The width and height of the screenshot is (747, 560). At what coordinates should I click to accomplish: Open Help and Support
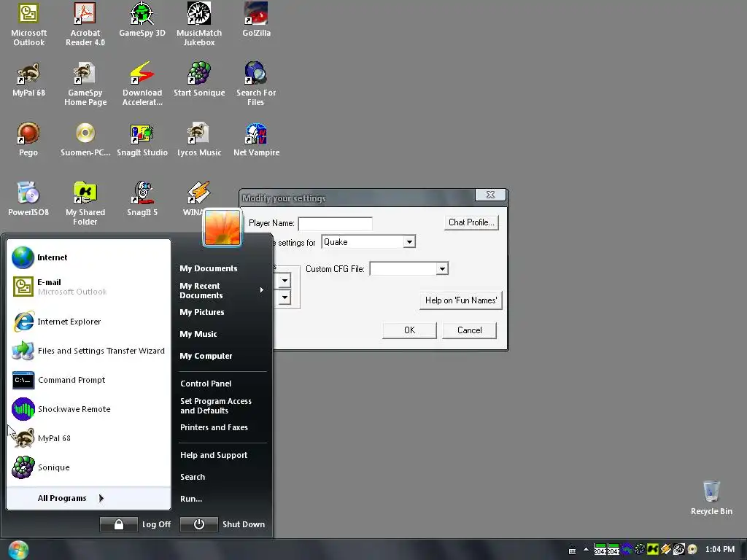coord(214,455)
